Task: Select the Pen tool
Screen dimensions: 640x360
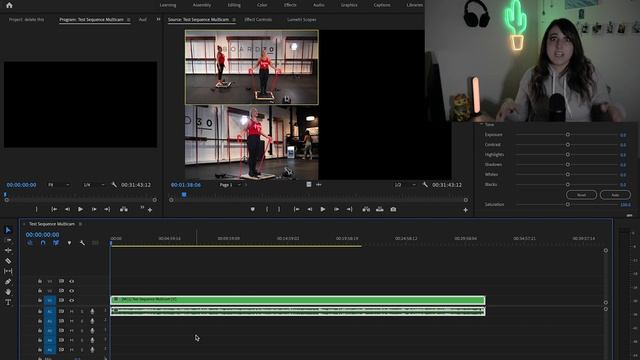Action: pyautogui.click(x=8, y=282)
